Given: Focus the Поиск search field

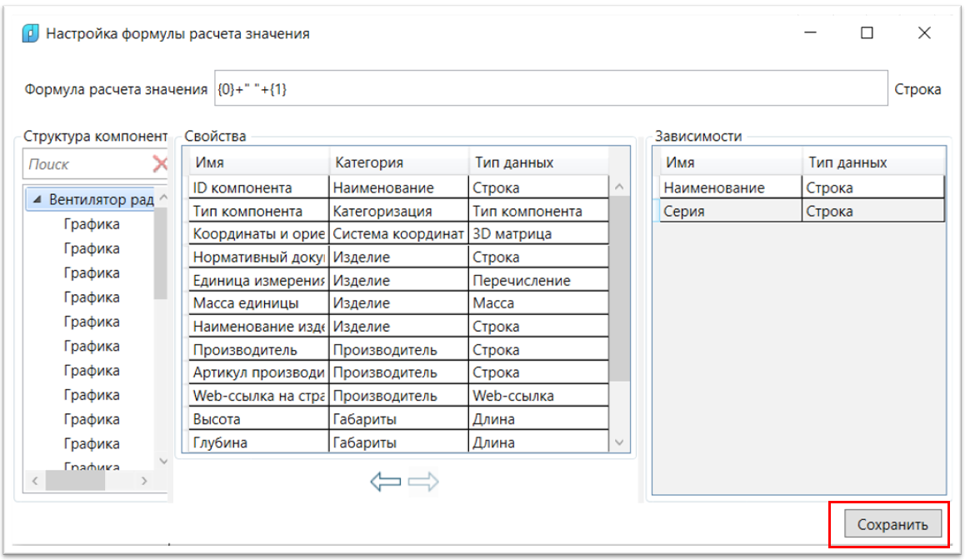Looking at the screenshot, I should [86, 164].
